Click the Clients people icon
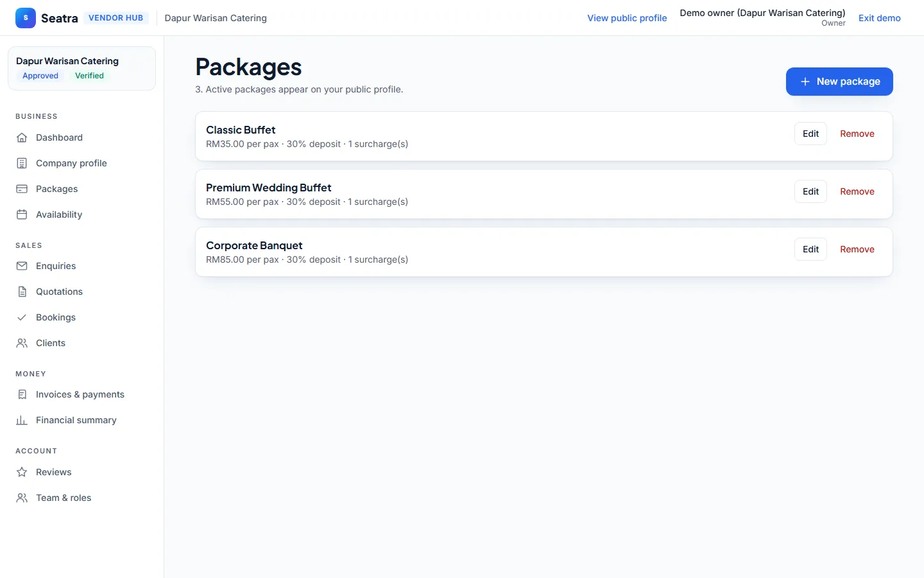Viewport: 924px width, 578px height. click(x=22, y=343)
